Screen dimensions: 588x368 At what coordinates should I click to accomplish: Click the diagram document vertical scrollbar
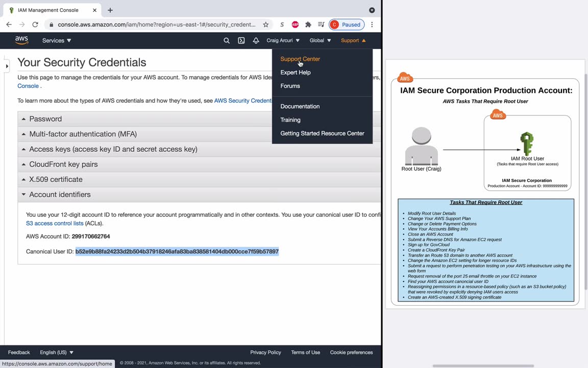click(x=586, y=182)
